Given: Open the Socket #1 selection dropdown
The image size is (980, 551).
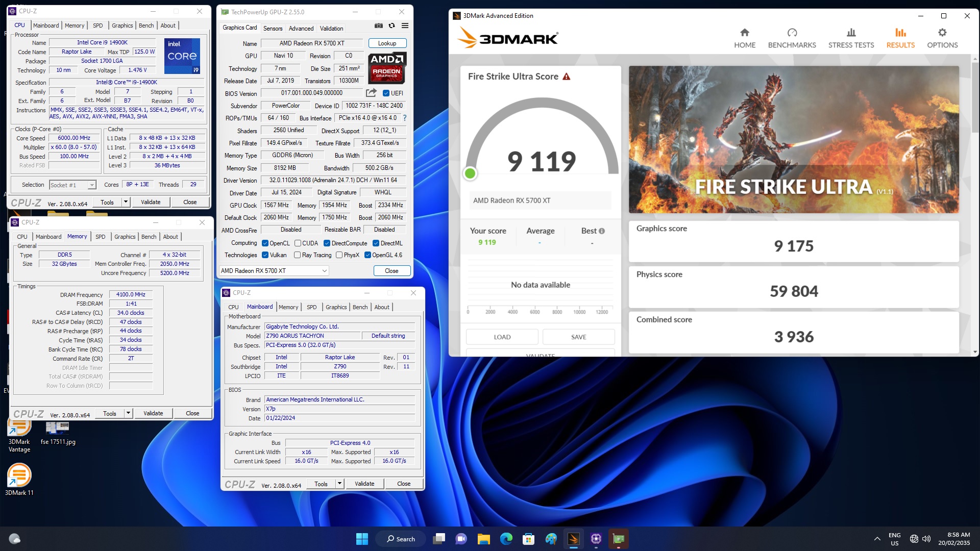Looking at the screenshot, I should (72, 185).
